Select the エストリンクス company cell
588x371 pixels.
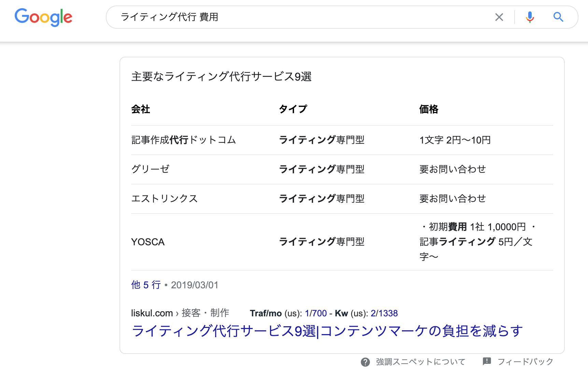tap(165, 199)
